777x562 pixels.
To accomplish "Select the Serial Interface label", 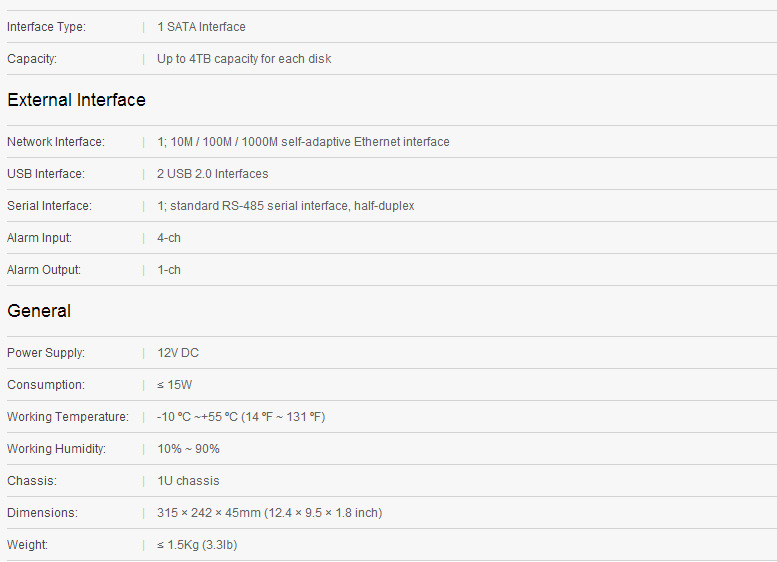I will click(49, 206).
